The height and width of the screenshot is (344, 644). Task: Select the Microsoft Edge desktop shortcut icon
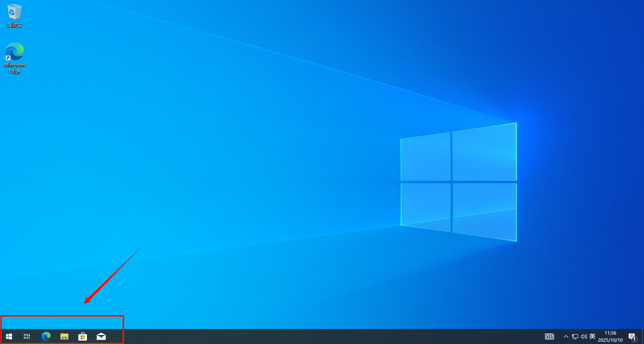point(15,52)
